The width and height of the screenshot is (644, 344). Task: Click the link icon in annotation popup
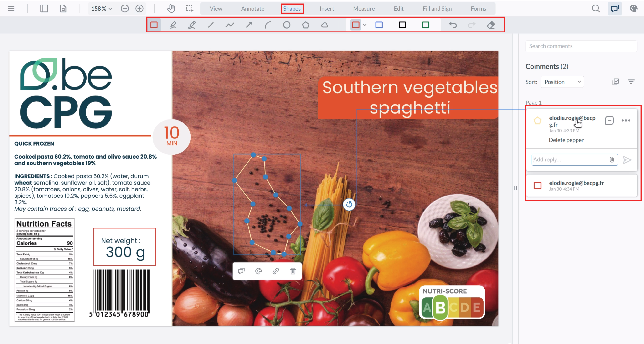tap(276, 271)
